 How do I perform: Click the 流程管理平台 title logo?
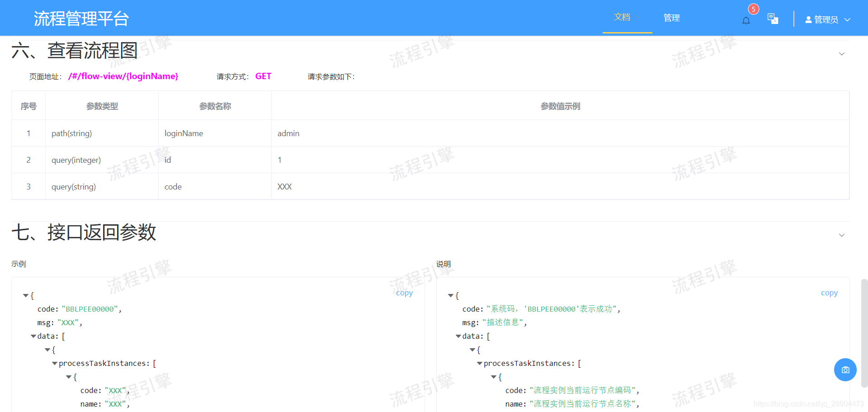tap(81, 19)
